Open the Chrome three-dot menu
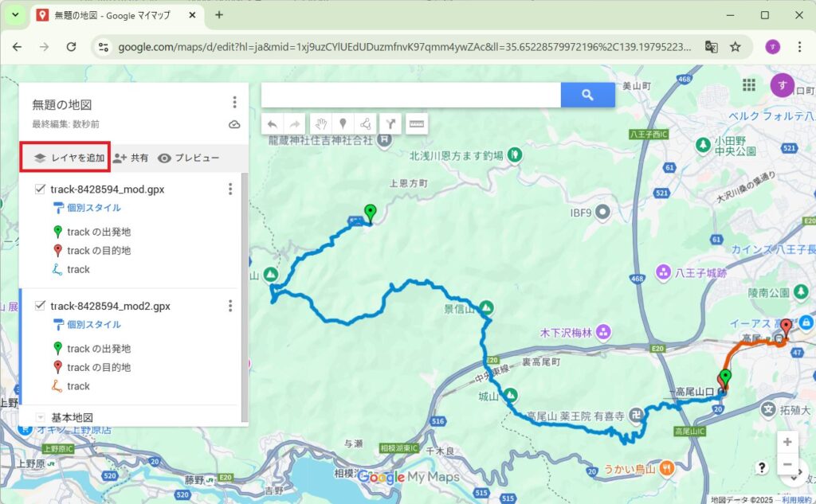The image size is (816, 504). tap(799, 47)
